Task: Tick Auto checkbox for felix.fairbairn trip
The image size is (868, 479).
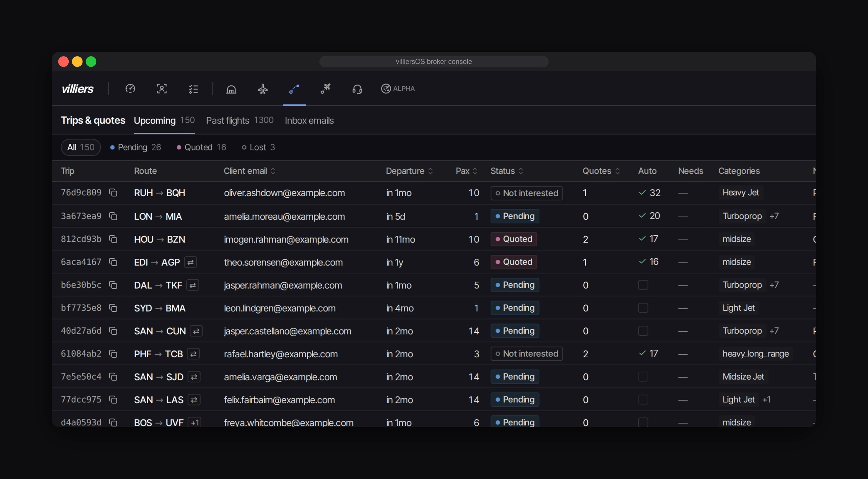Action: 643,400
